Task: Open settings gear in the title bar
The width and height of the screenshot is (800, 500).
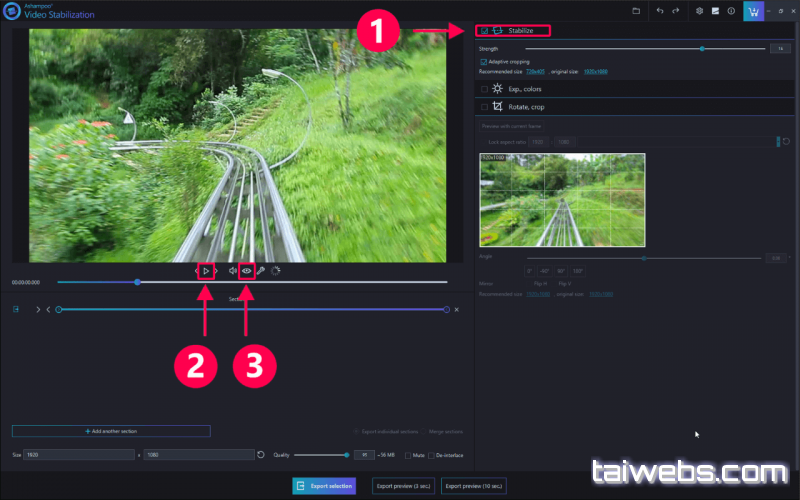Action: (x=700, y=11)
